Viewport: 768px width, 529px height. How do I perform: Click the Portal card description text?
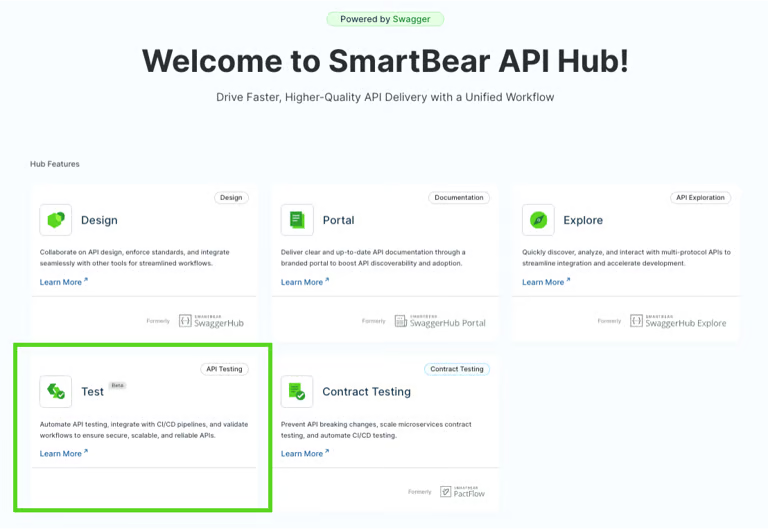tap(373, 258)
